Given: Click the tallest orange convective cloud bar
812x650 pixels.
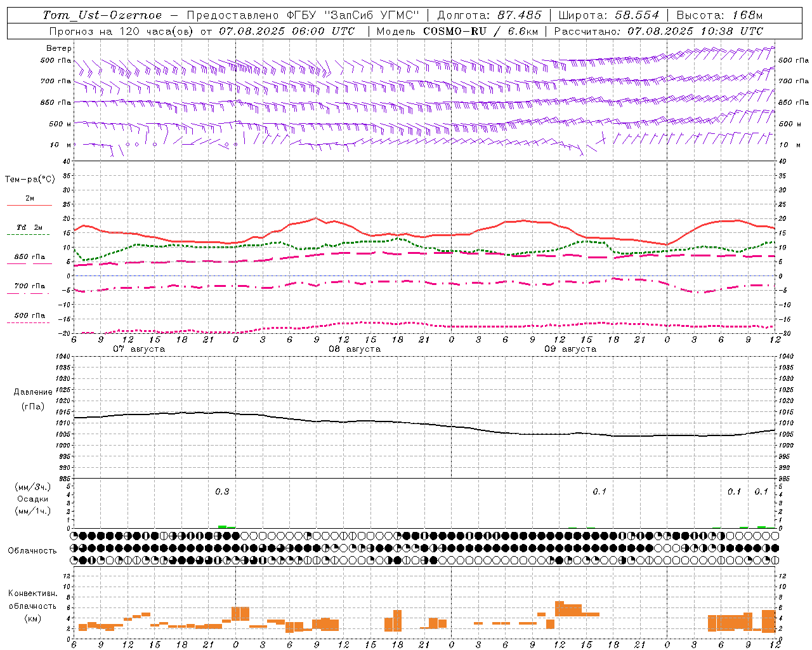Looking at the screenshot, I should coord(560,609).
